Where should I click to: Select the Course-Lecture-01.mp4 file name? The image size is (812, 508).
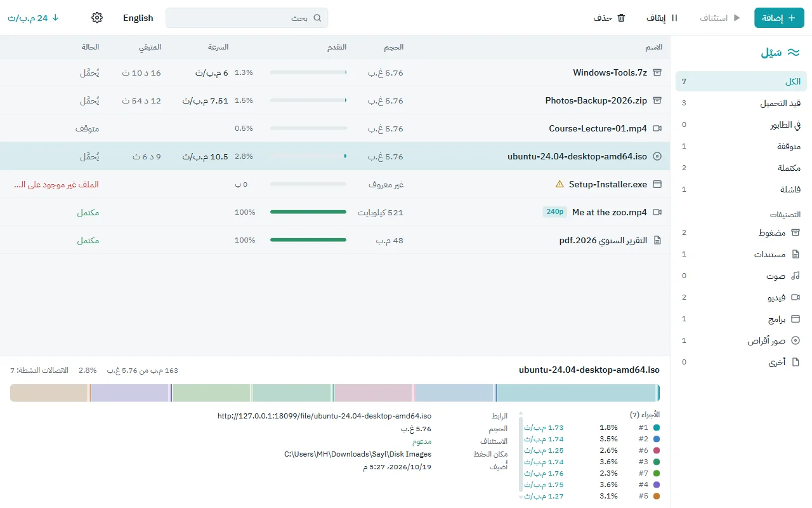click(598, 128)
